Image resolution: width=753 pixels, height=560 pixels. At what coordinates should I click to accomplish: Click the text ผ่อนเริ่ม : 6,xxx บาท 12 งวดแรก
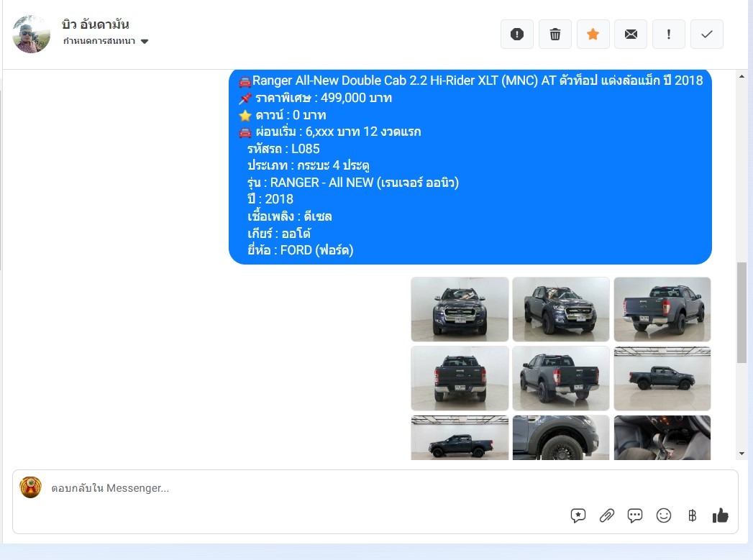338,132
